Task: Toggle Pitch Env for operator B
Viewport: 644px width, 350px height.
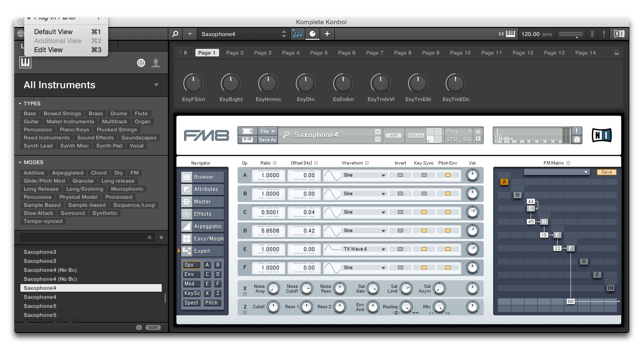Action: pyautogui.click(x=448, y=193)
